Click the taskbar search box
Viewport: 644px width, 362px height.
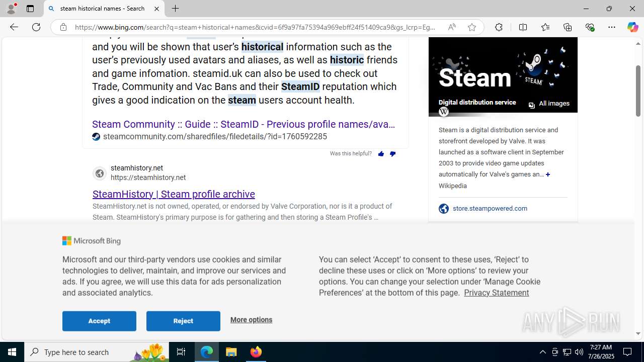[x=97, y=352]
